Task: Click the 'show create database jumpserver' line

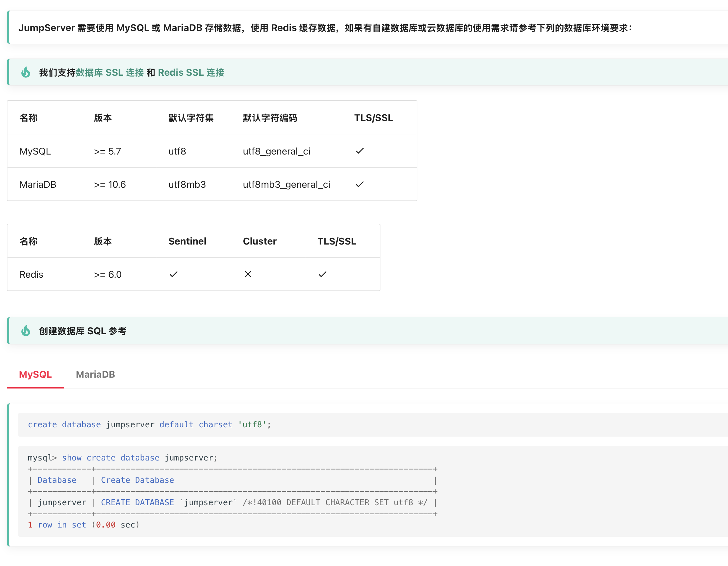Action: tap(122, 458)
